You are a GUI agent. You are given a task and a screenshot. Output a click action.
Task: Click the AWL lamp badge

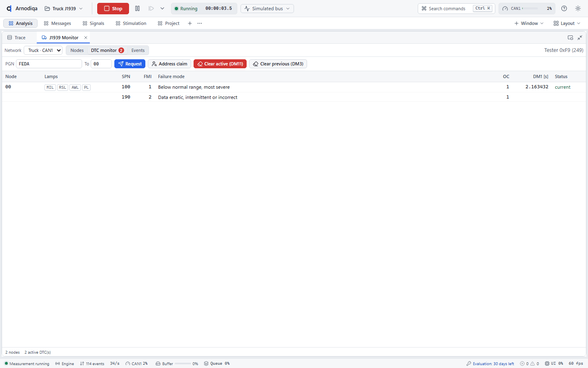[x=75, y=88]
